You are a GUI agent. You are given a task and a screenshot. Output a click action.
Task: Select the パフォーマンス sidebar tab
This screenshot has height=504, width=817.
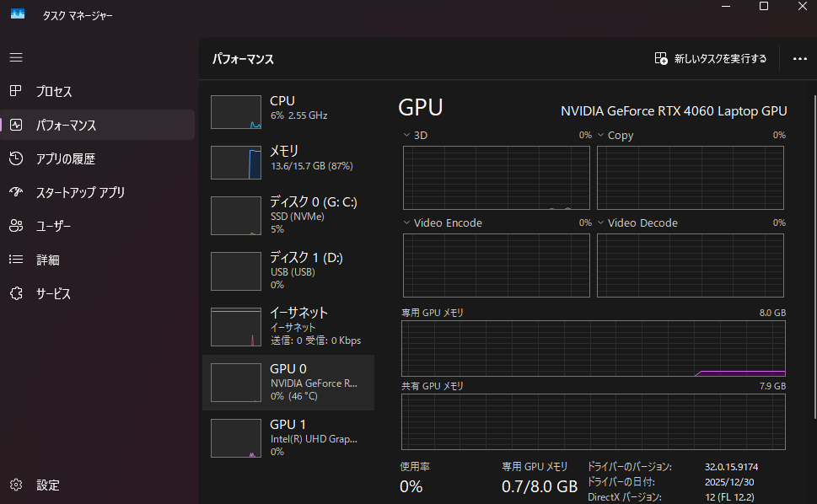point(98,125)
